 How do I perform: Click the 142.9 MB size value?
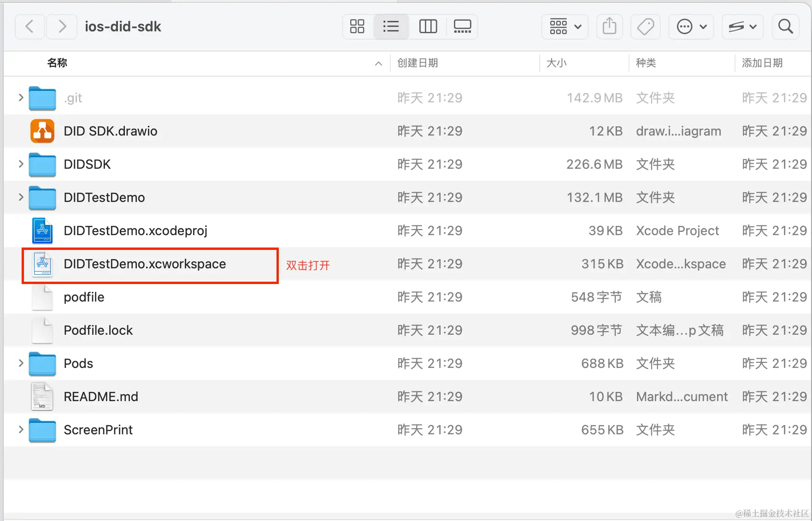[x=594, y=98]
